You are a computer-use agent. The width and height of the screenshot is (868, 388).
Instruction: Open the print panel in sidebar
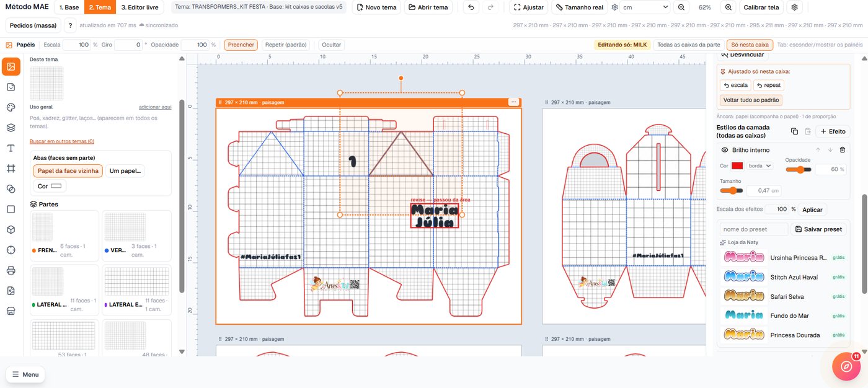pos(11,270)
